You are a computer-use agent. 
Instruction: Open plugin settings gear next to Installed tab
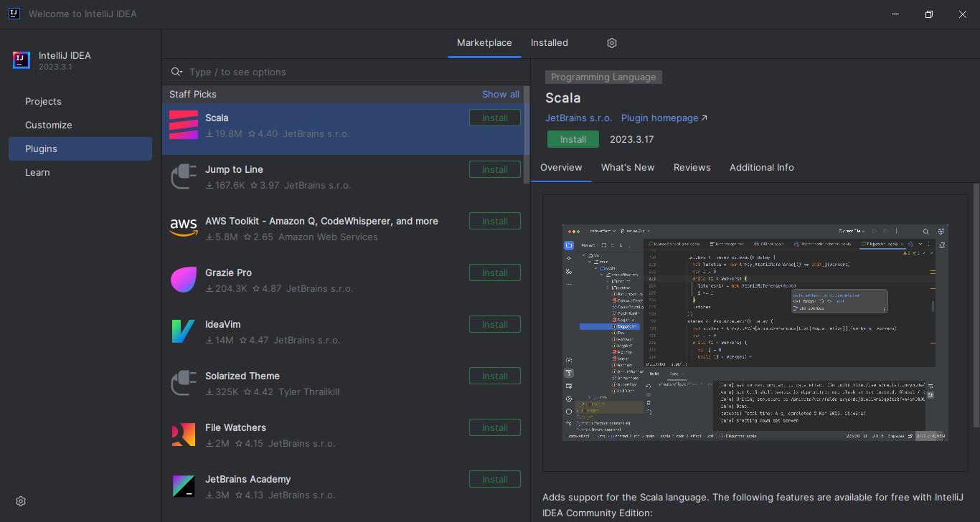(x=612, y=43)
